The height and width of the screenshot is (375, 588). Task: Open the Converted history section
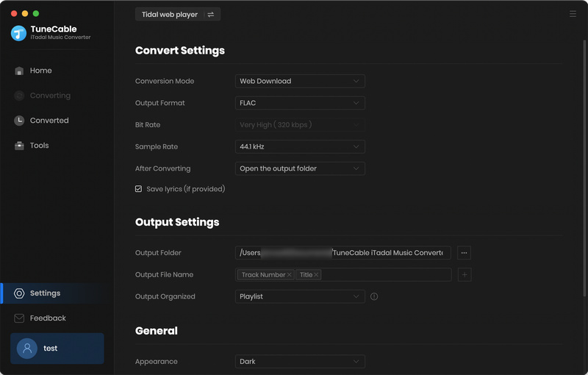pos(49,121)
